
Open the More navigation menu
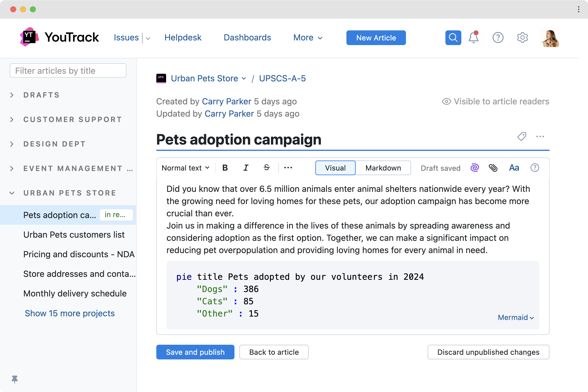click(x=308, y=38)
